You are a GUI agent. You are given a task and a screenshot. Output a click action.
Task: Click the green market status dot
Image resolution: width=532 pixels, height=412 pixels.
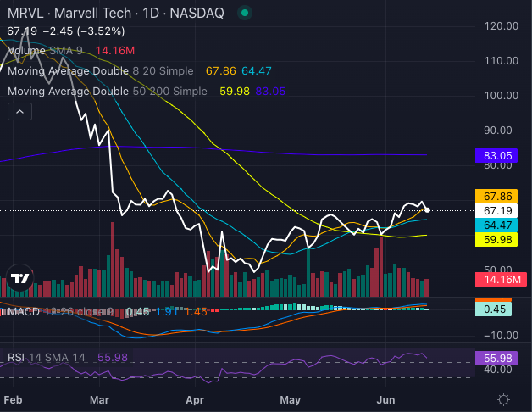click(x=245, y=14)
